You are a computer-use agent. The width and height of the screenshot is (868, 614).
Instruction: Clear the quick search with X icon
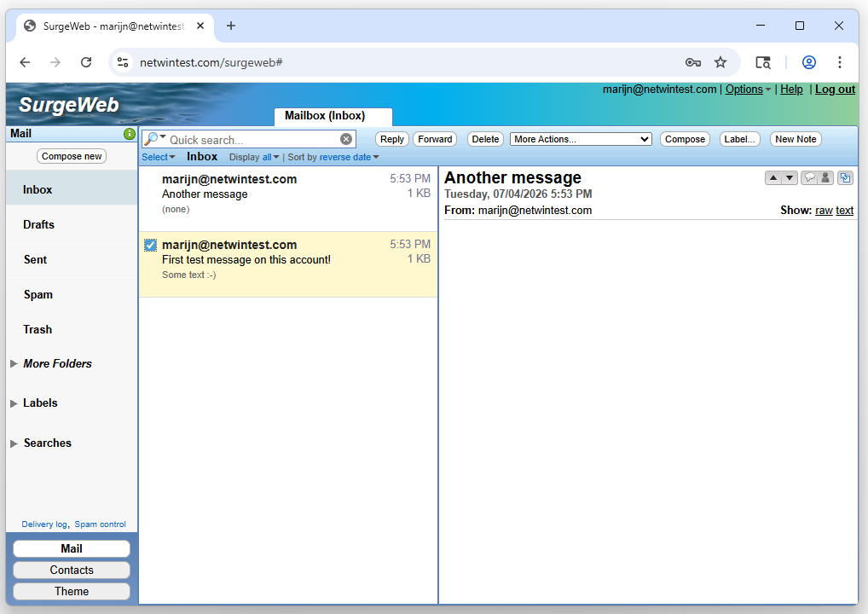(x=346, y=139)
